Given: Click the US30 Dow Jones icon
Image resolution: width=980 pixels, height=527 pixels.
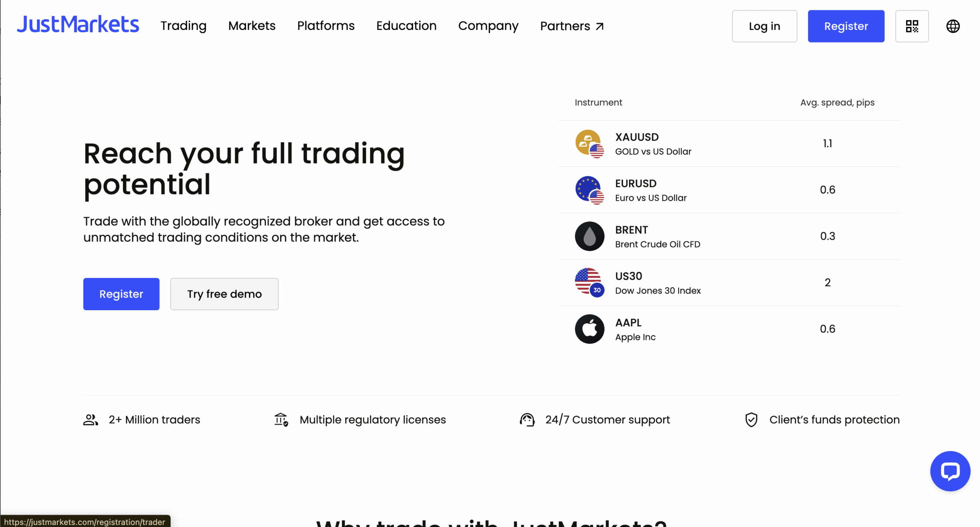Looking at the screenshot, I should [589, 283].
